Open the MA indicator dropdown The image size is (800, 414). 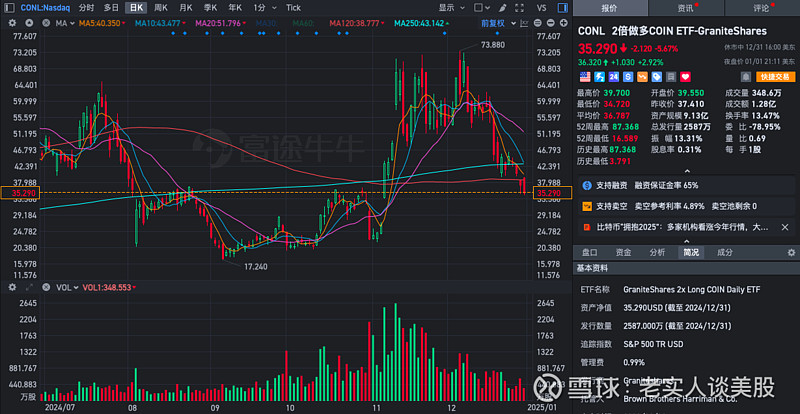(x=65, y=23)
